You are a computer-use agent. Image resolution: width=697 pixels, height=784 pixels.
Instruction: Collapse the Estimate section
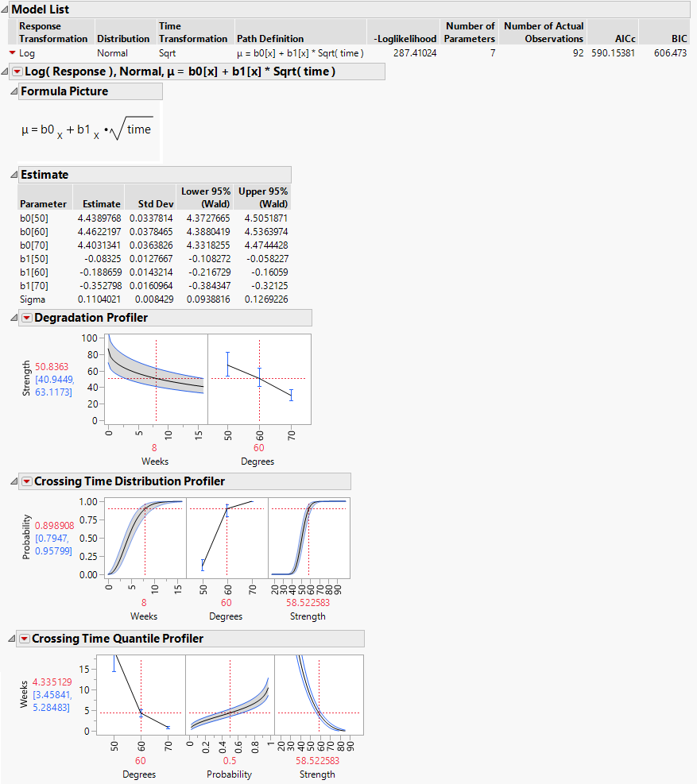click(x=14, y=175)
